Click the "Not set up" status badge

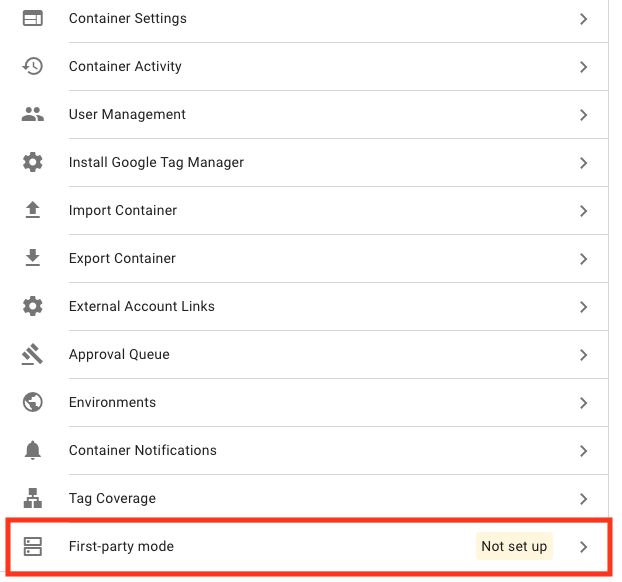(514, 546)
